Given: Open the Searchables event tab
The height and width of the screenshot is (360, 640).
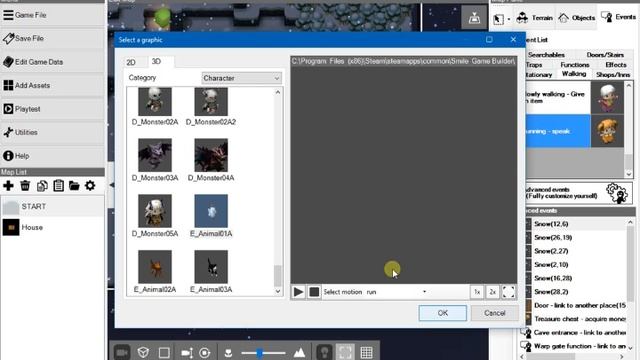Looking at the screenshot, I should [546, 55].
